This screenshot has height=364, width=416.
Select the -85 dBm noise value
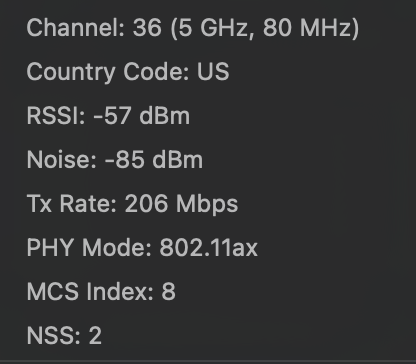point(154,160)
